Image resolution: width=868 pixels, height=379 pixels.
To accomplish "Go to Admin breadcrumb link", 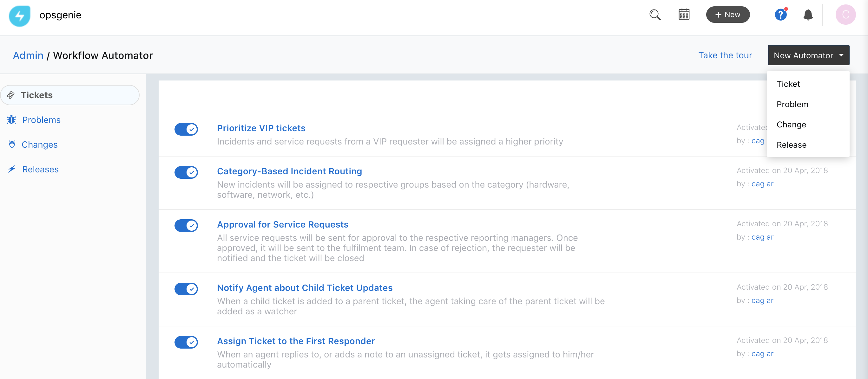I will pyautogui.click(x=28, y=55).
